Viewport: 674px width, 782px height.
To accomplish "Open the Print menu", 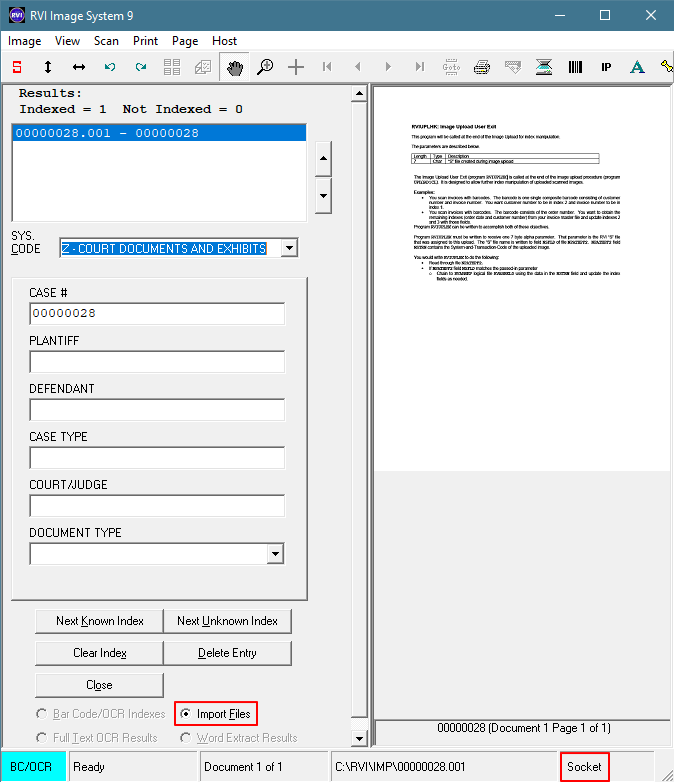I will tap(145, 41).
